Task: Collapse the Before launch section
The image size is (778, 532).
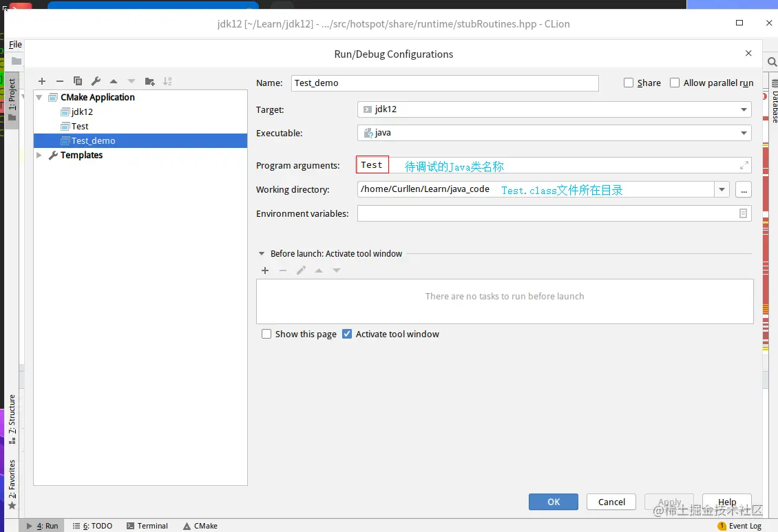Action: coord(262,253)
